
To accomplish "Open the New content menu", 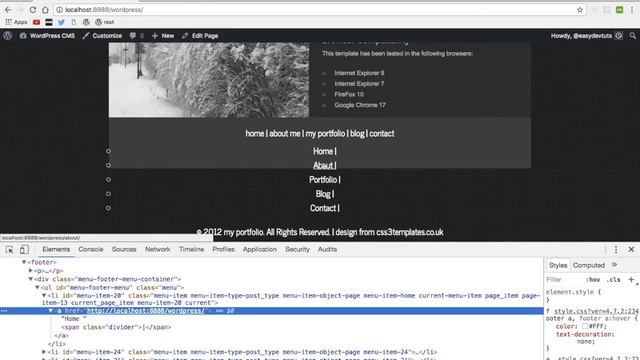I will [163, 36].
